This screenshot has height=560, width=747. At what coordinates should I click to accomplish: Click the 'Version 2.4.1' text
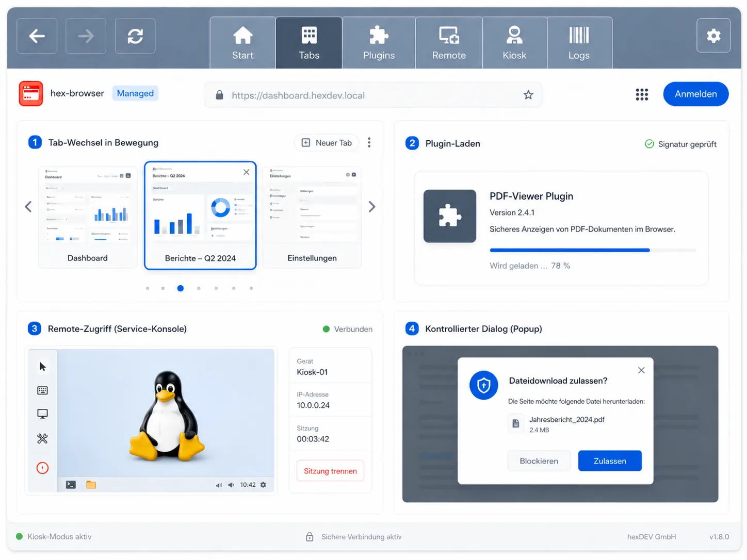(x=512, y=212)
